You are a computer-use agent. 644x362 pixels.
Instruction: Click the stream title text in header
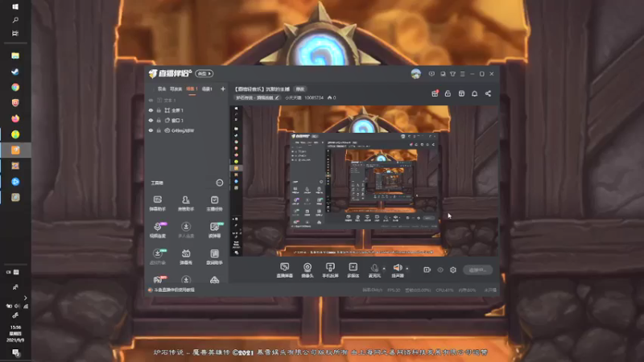click(262, 89)
